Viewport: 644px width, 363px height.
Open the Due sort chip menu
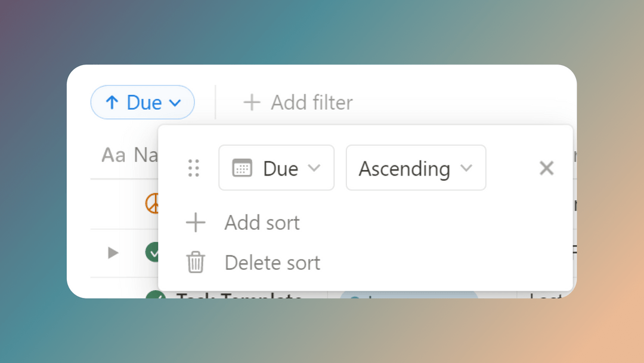(x=143, y=102)
